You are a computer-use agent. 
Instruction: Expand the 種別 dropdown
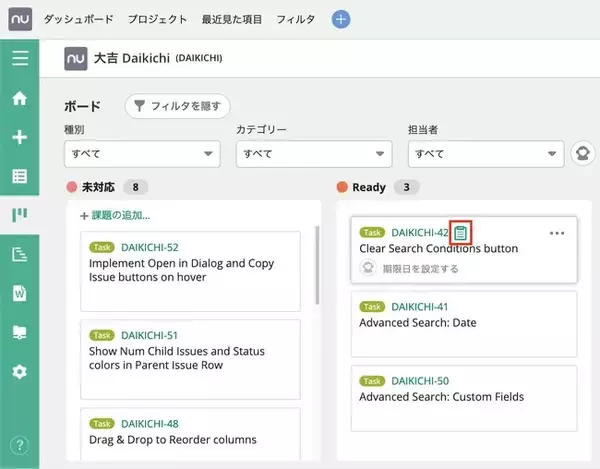click(x=141, y=154)
